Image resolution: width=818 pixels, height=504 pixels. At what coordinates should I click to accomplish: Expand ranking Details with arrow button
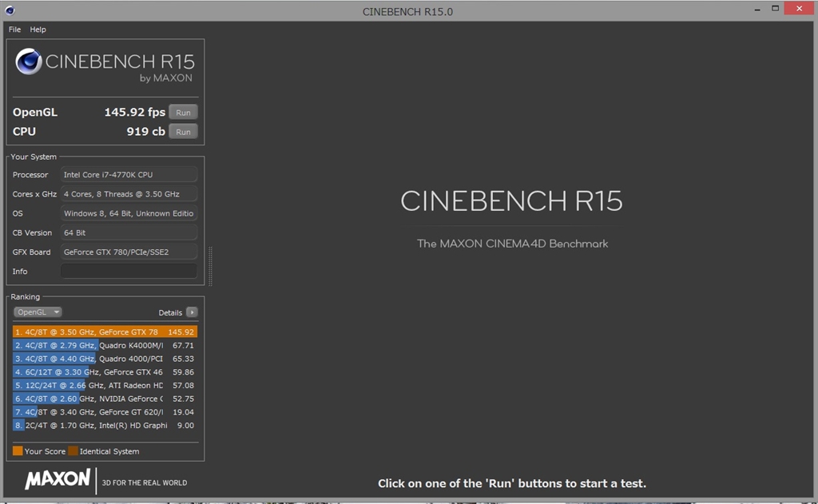tap(192, 312)
